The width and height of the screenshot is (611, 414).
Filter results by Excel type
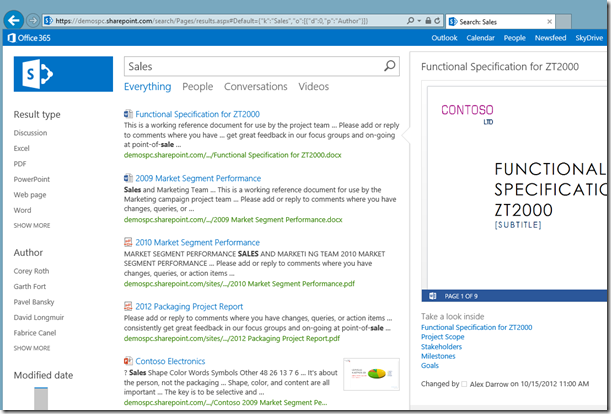(x=21, y=149)
